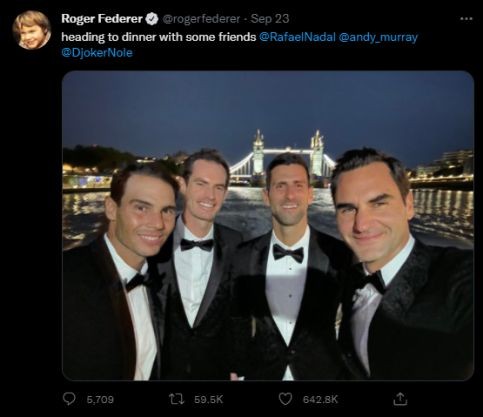Click the 642.8K likes count
The width and height of the screenshot is (483, 417).
[x=320, y=399]
